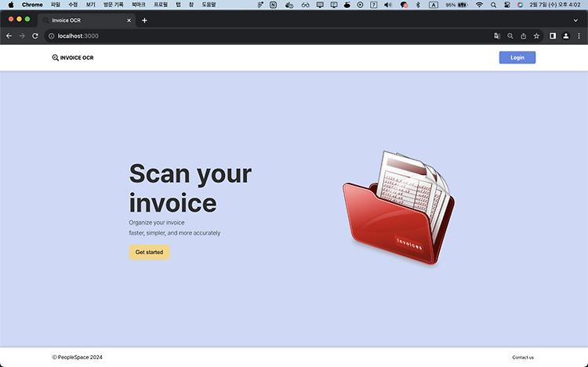Close the Invoice OCR tab
This screenshot has height=367, width=588.
coord(129,20)
